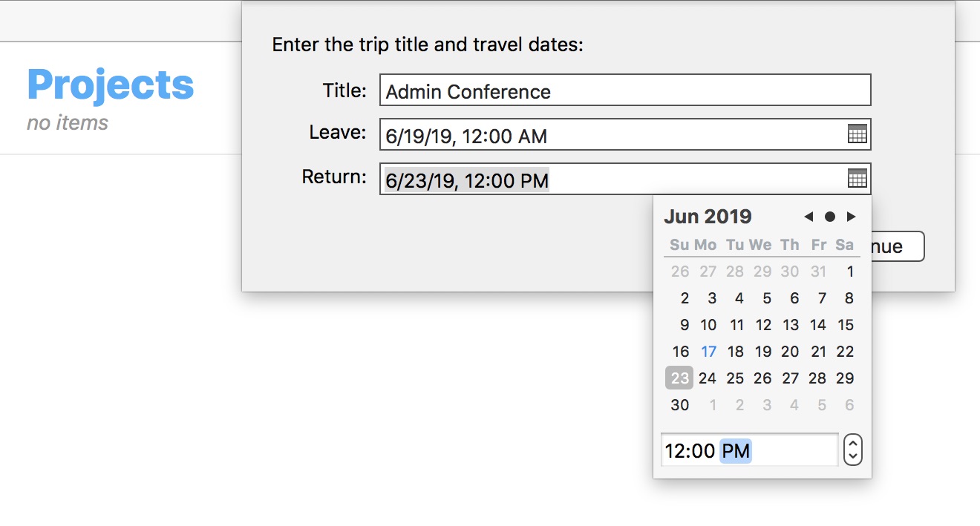Click the selected date June 23

pyautogui.click(x=679, y=378)
